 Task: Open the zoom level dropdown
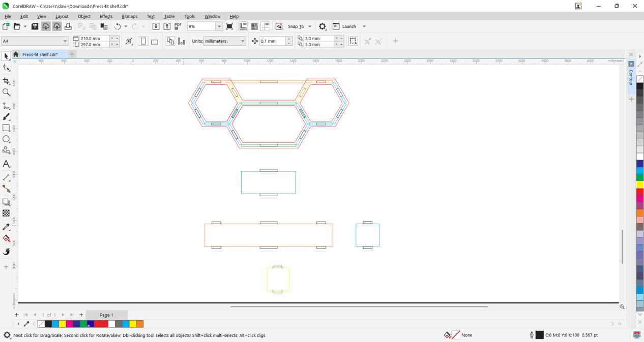tap(219, 26)
